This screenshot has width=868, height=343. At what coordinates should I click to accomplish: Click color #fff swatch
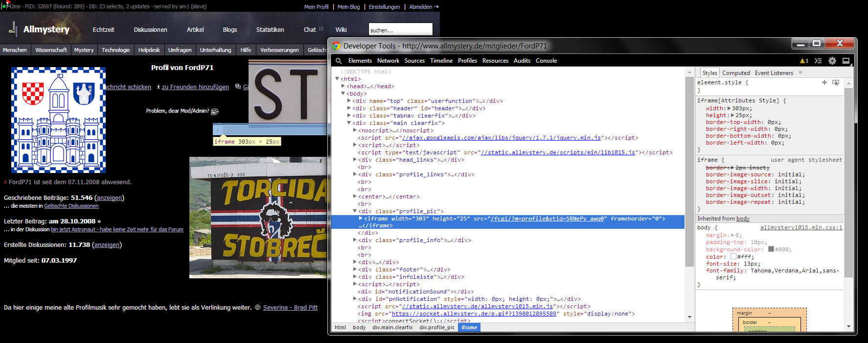733,256
